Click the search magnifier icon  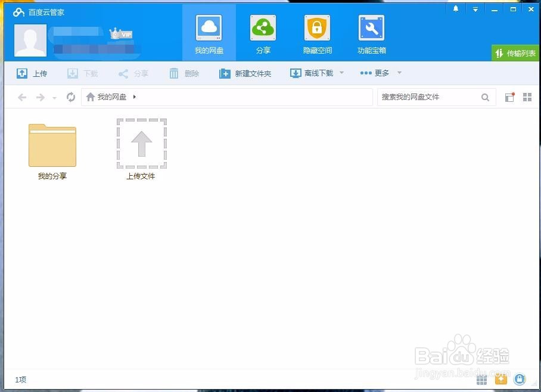coord(485,98)
